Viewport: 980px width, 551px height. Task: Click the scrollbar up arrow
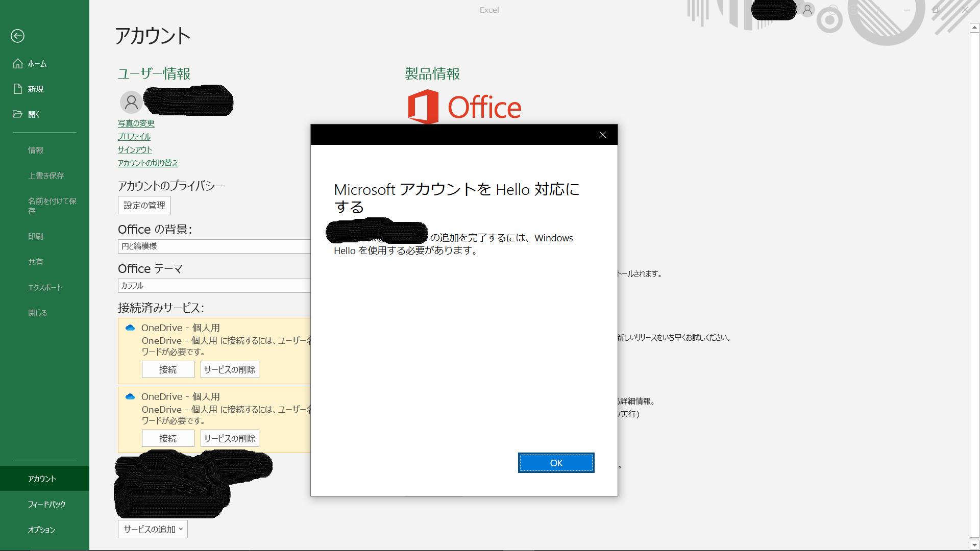coord(974,28)
